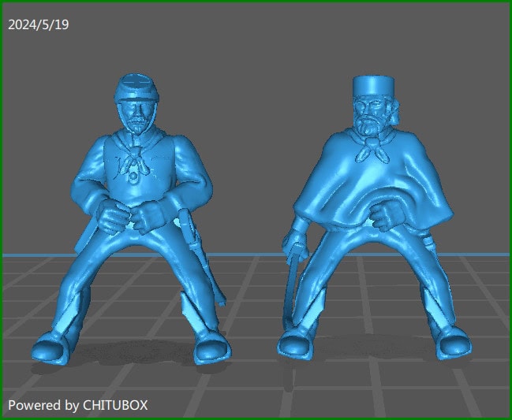This screenshot has width=512, height=420.
Task: Click the left soldier's boot nearest center
Action: click(213, 345)
